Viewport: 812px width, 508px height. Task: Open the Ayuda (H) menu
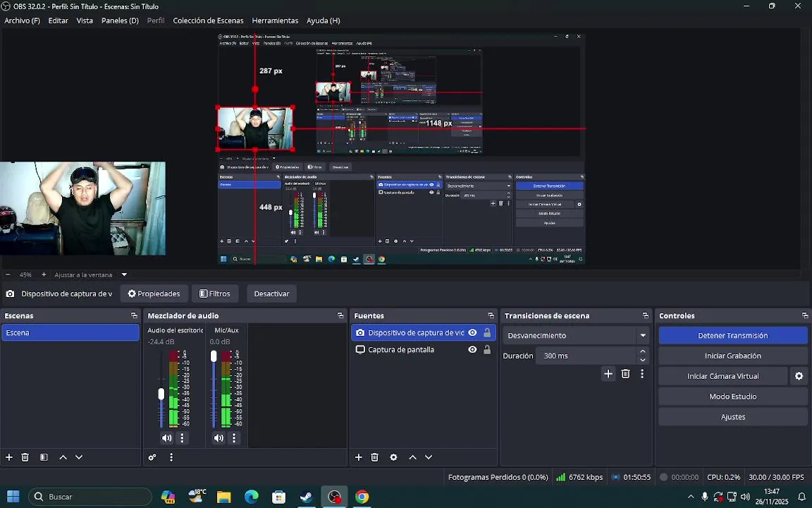click(x=323, y=20)
